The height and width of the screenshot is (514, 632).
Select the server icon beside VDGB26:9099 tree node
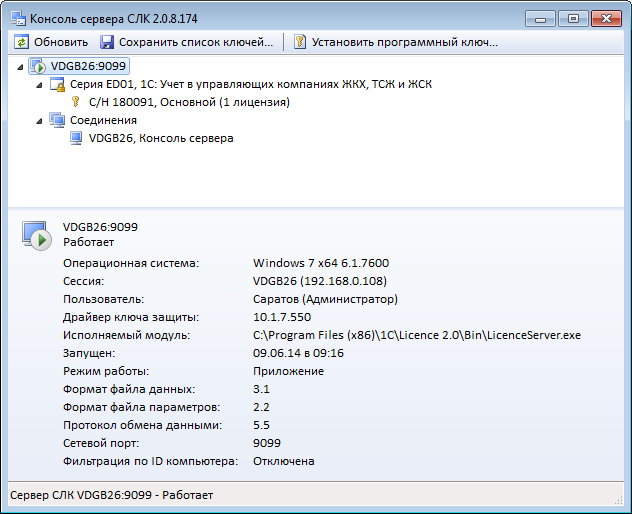coord(38,66)
